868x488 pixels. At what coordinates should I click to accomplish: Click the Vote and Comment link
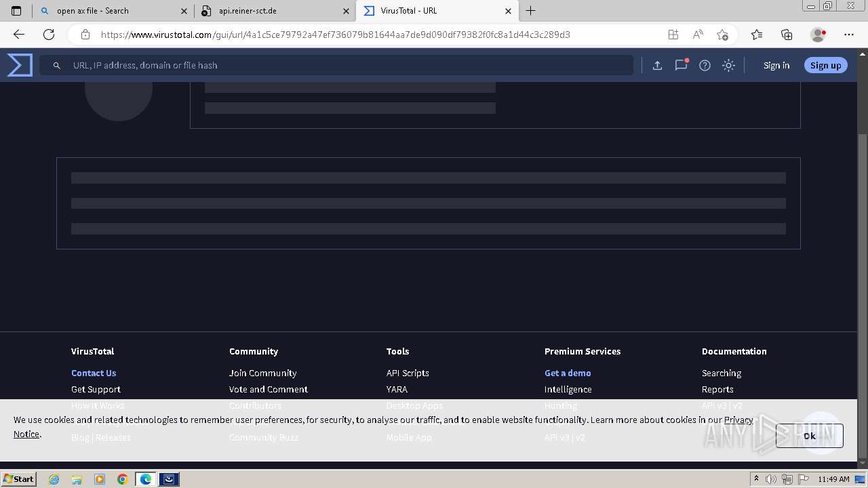click(x=268, y=389)
